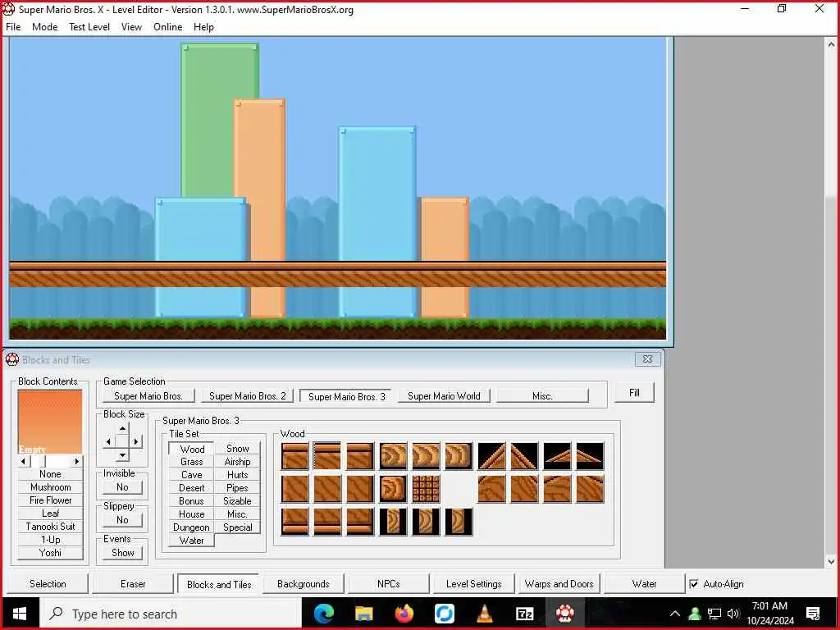This screenshot has width=840, height=630.
Task: Choose the gentle upward wood slope tile
Action: (557, 456)
